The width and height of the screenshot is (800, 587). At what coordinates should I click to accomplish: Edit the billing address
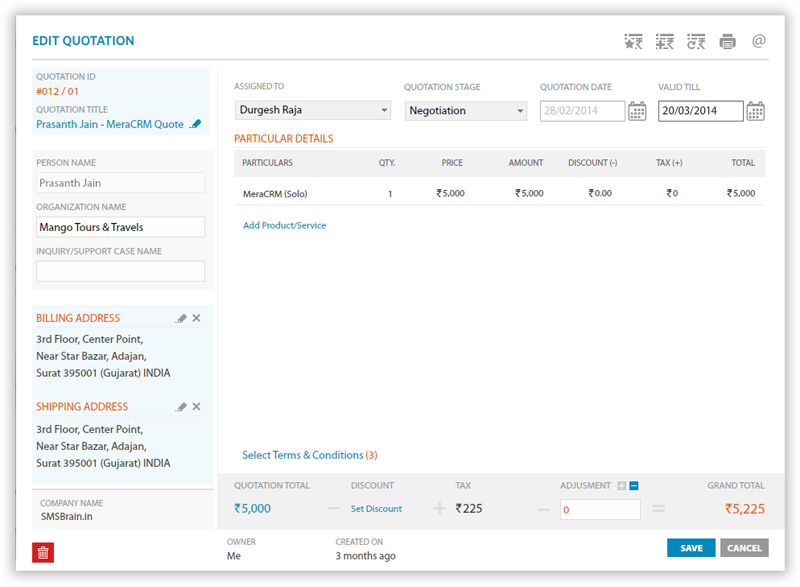pos(181,319)
